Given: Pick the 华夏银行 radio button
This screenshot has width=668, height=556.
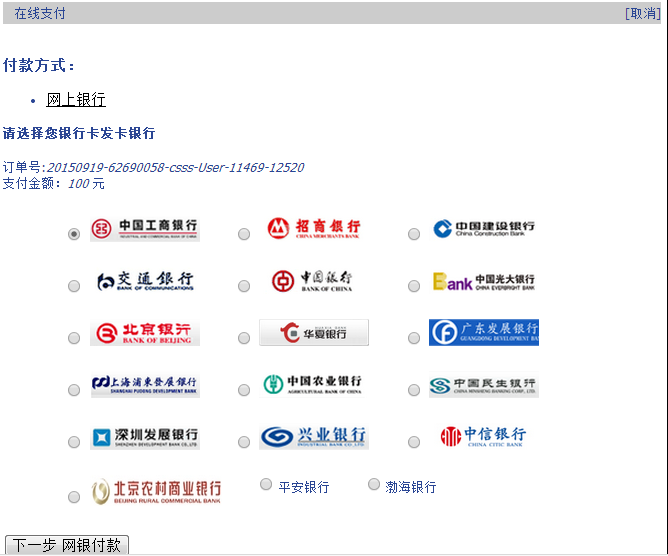Looking at the screenshot, I should click(244, 338).
